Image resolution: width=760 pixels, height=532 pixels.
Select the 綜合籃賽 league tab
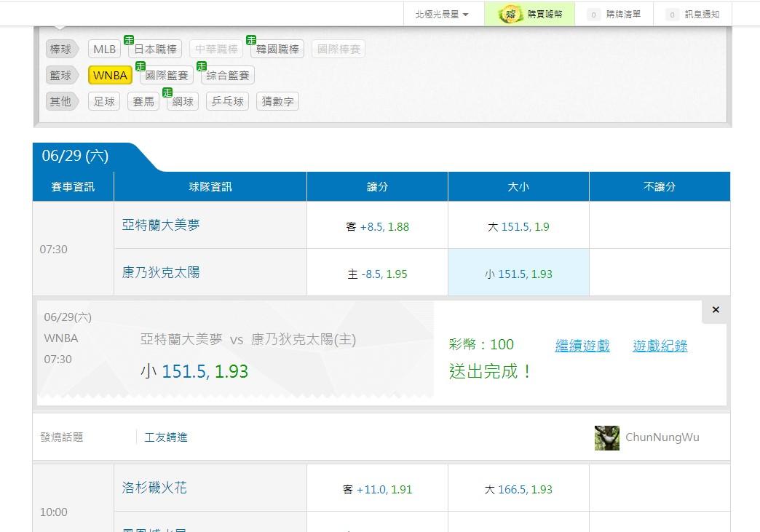click(228, 75)
